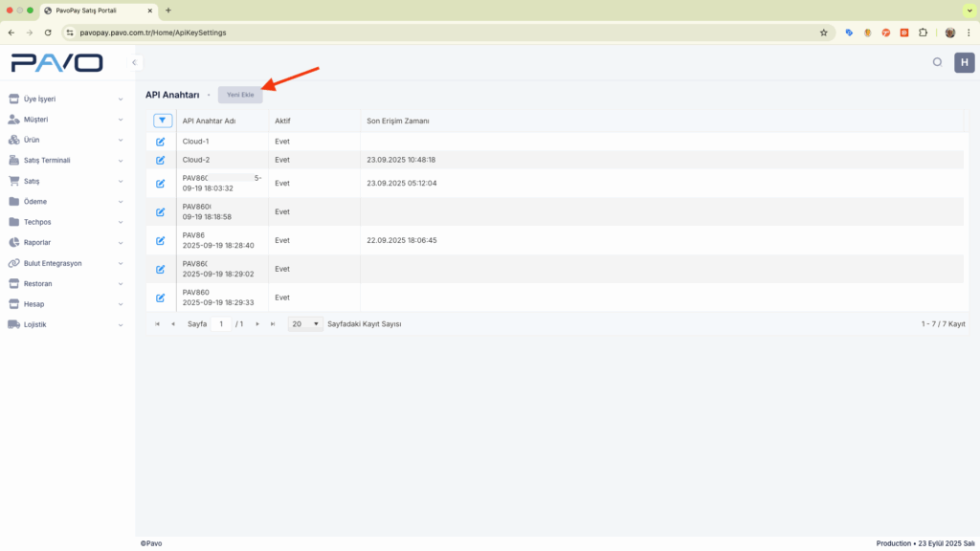Open the user profile avatar H
Viewport: 980px width, 551px height.
click(964, 63)
